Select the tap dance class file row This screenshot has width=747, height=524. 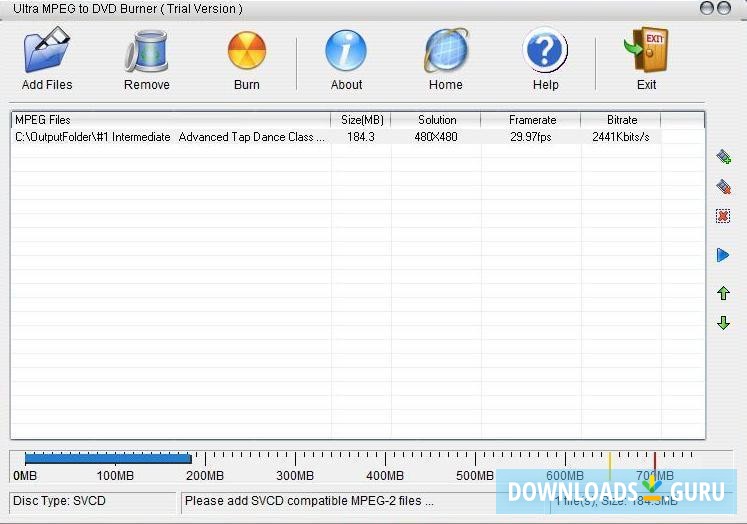pos(336,137)
